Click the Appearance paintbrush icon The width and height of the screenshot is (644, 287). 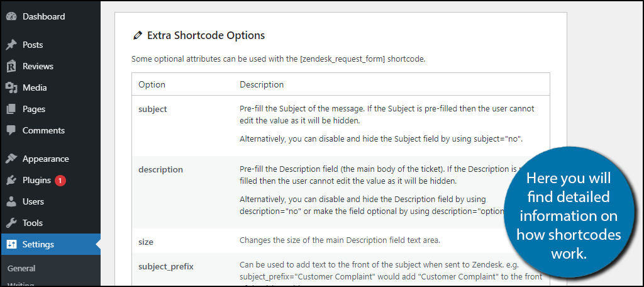pyautogui.click(x=11, y=159)
